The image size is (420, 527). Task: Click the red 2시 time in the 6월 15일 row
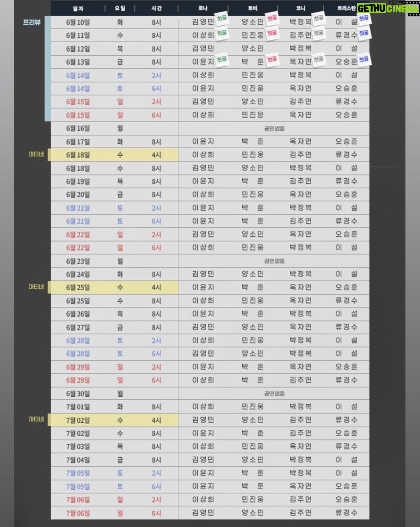click(156, 102)
